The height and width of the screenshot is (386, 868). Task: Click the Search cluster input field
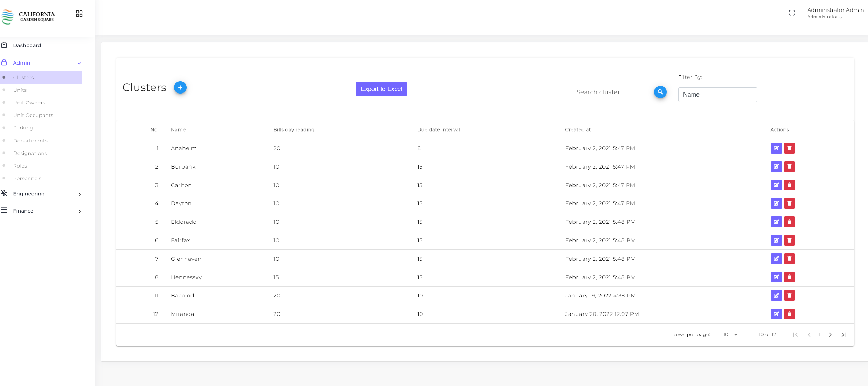point(614,92)
